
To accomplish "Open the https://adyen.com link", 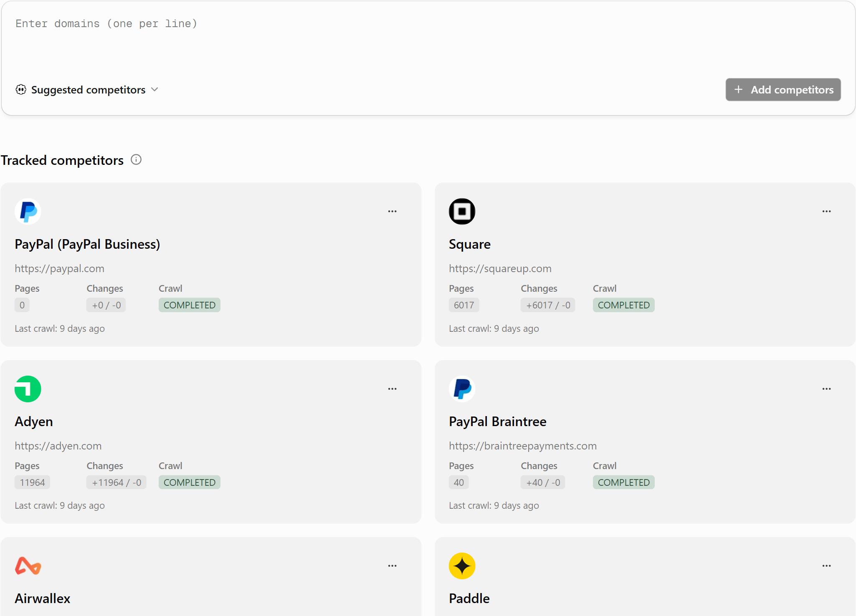I will [x=58, y=446].
